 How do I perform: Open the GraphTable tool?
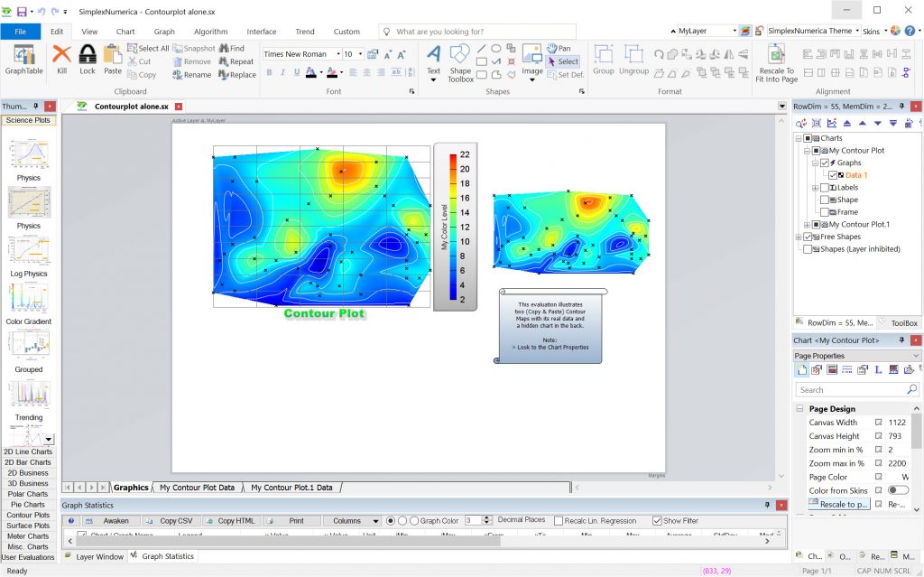click(x=23, y=60)
